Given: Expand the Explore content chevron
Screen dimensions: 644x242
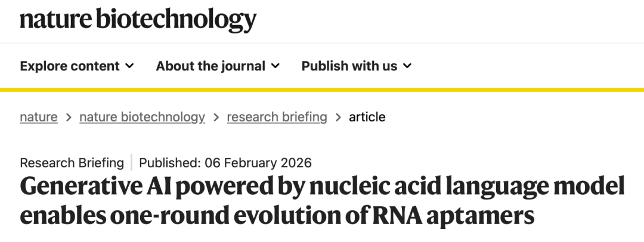Looking at the screenshot, I should pos(130,66).
